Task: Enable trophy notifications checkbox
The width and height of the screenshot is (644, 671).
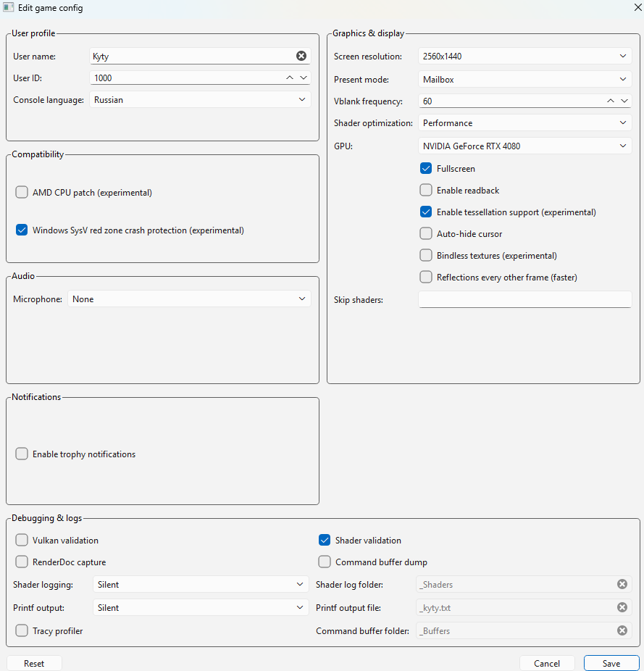Action: [x=22, y=454]
